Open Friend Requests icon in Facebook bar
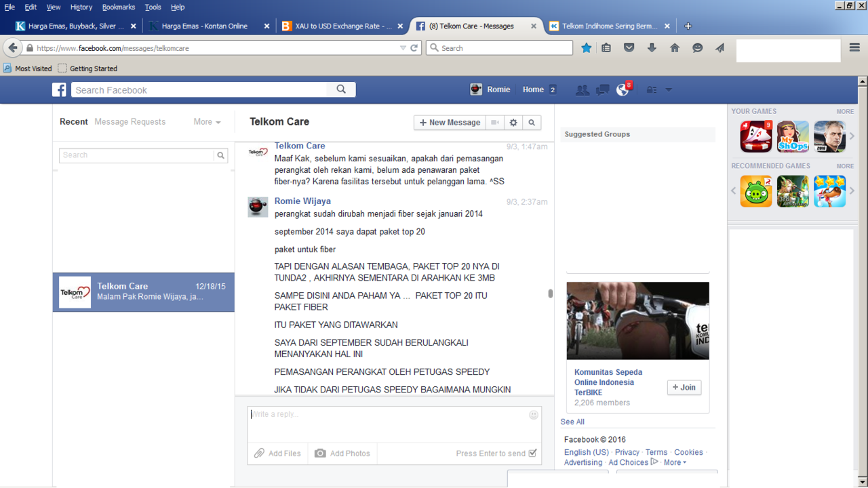The width and height of the screenshot is (868, 488). 582,89
